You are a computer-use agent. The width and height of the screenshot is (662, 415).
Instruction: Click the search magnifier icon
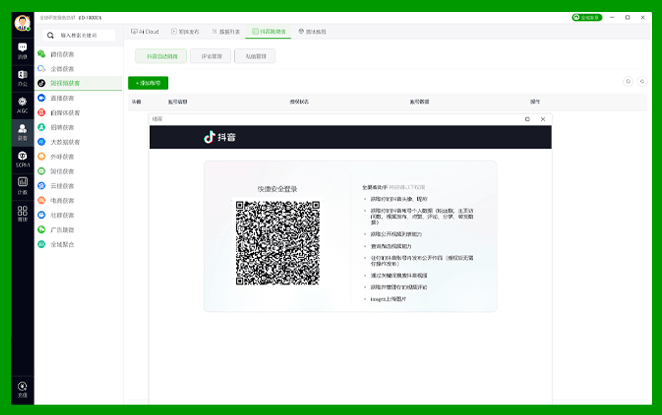[52, 34]
